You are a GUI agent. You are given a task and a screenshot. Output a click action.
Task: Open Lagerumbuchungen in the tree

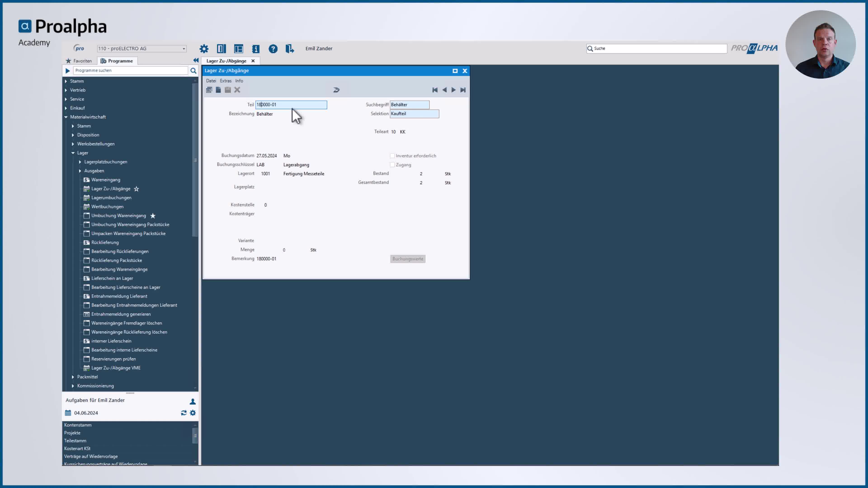coord(111,198)
